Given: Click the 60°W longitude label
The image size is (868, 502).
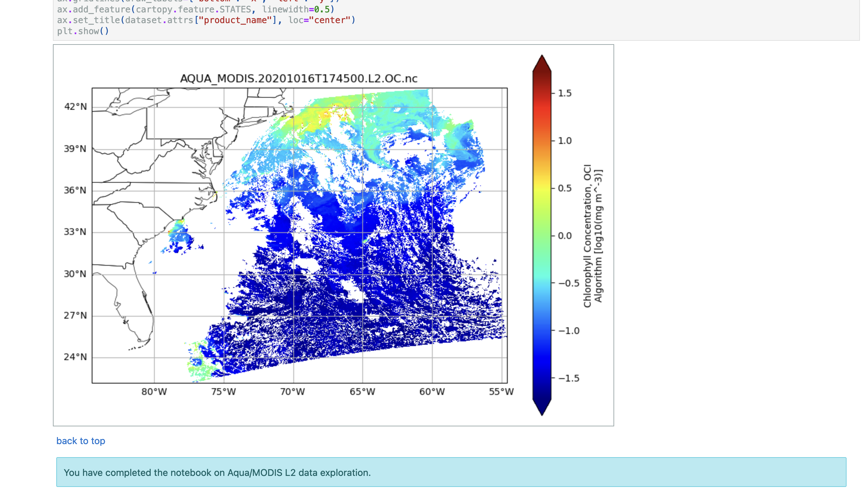Looking at the screenshot, I should point(432,392).
